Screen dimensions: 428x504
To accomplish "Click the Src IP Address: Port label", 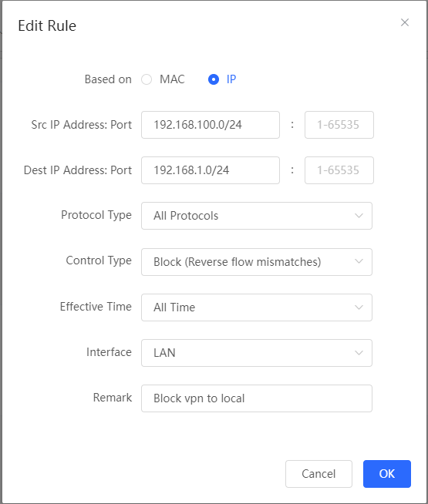I will 81,125.
